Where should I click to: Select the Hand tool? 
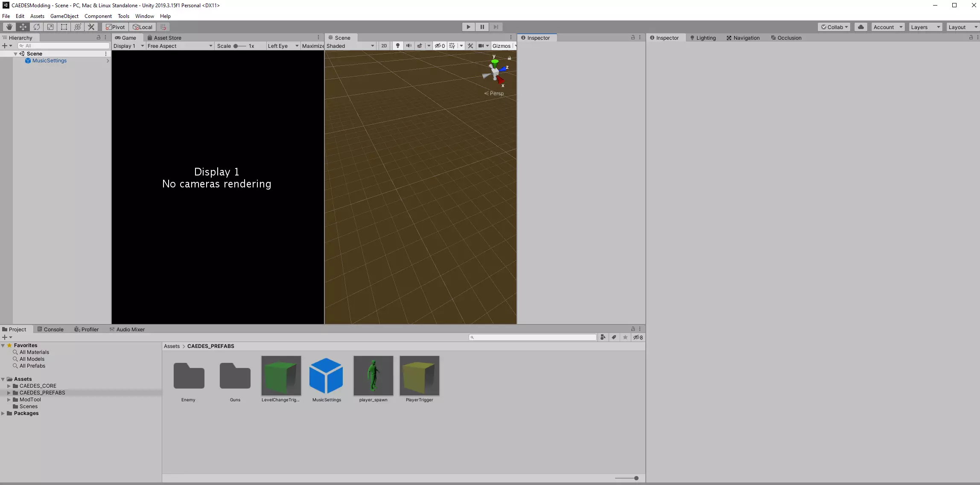[x=9, y=27]
